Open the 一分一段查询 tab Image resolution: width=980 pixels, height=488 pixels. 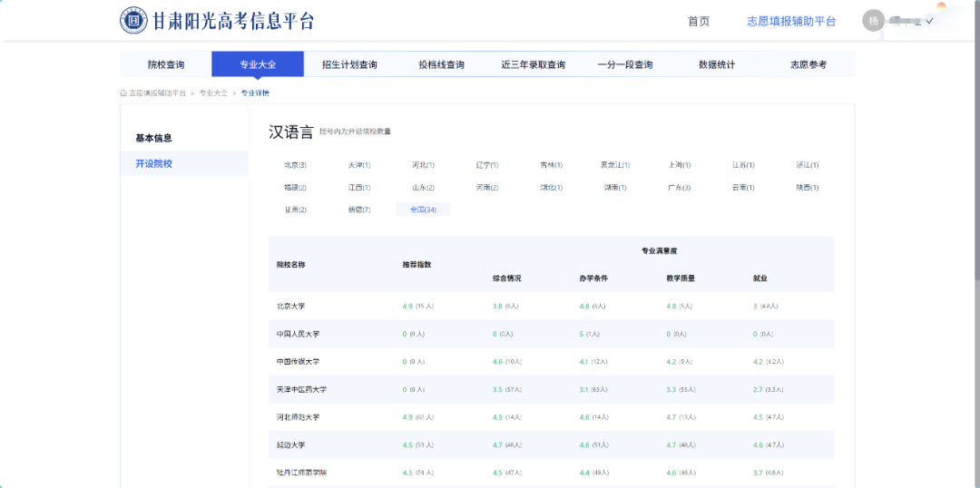[624, 65]
